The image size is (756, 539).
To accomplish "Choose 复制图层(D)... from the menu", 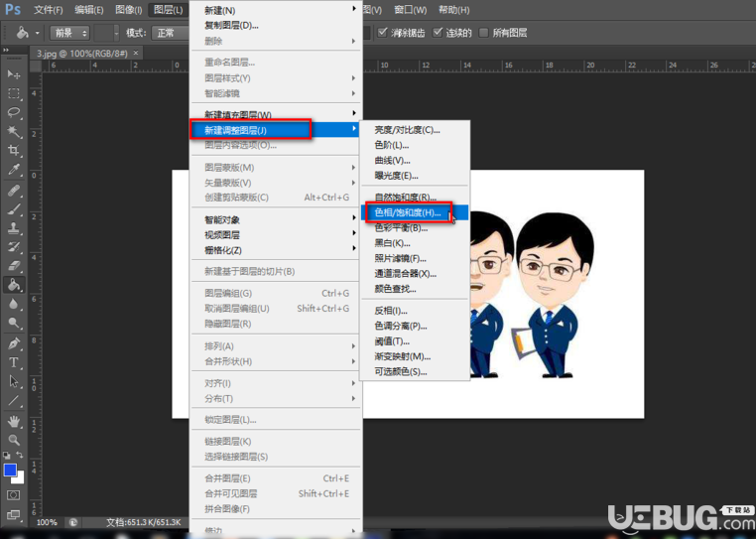I will (276, 26).
